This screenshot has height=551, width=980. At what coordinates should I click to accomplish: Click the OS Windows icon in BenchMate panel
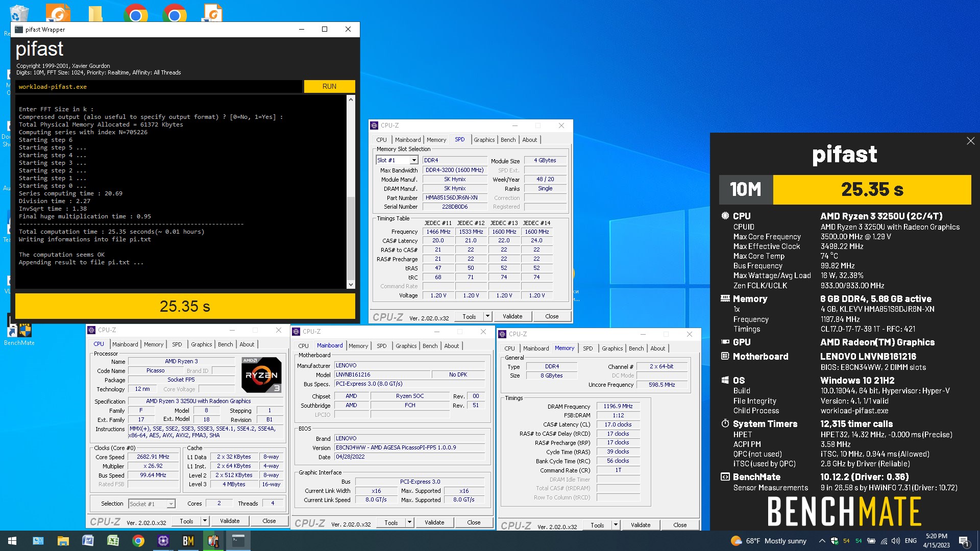point(725,380)
